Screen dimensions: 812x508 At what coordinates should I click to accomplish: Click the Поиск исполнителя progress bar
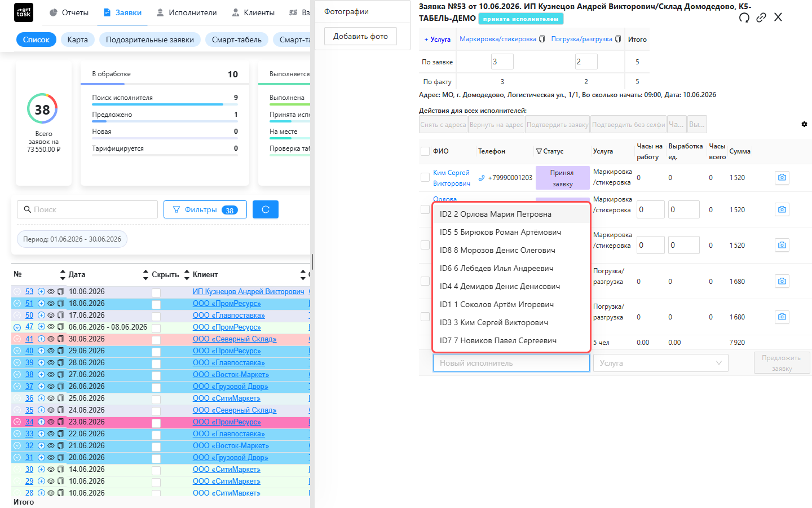[x=165, y=104]
